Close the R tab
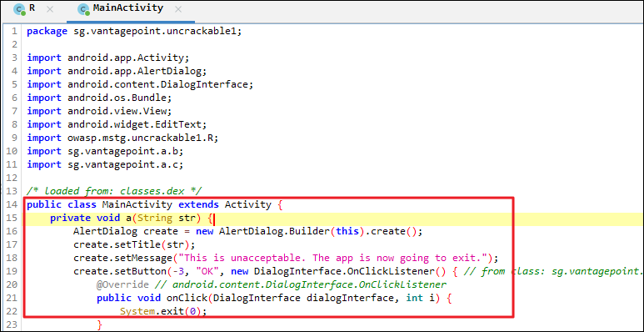644x332 pixels. point(50,9)
